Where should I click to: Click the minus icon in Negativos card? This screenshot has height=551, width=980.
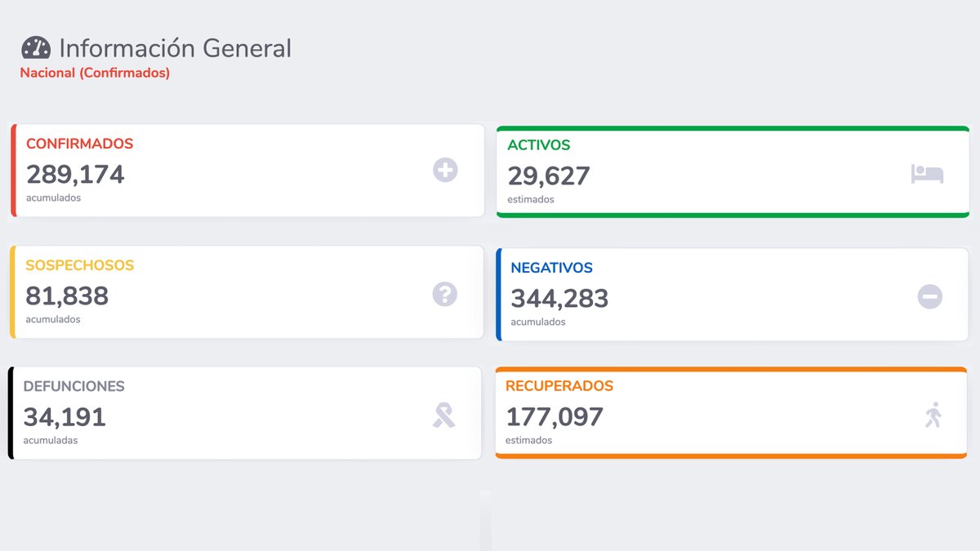(x=929, y=296)
